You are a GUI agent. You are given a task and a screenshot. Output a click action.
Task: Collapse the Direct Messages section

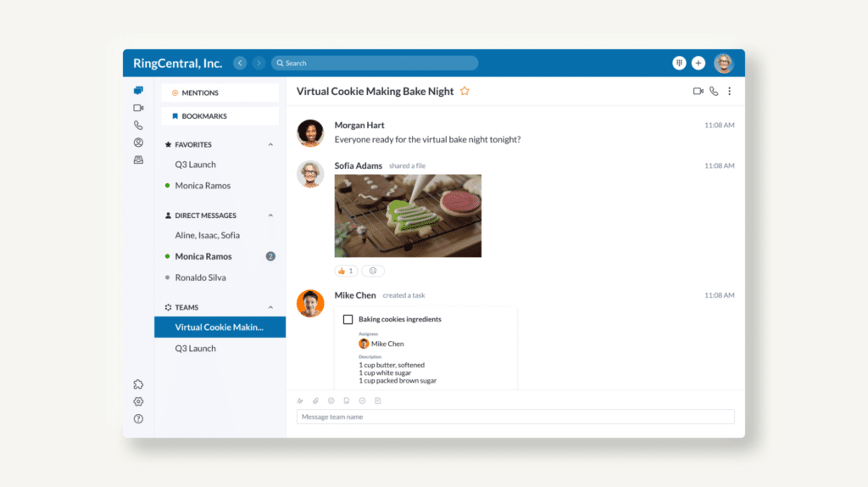click(270, 216)
